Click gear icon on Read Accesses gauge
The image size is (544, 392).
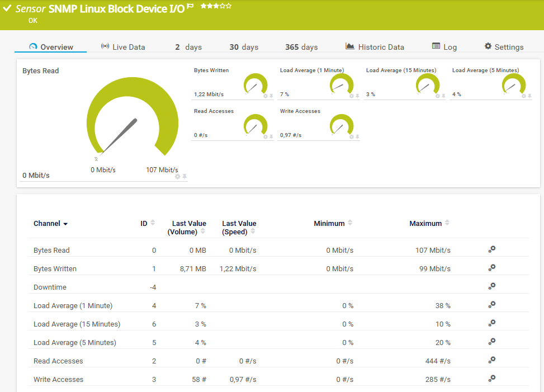[266, 137]
